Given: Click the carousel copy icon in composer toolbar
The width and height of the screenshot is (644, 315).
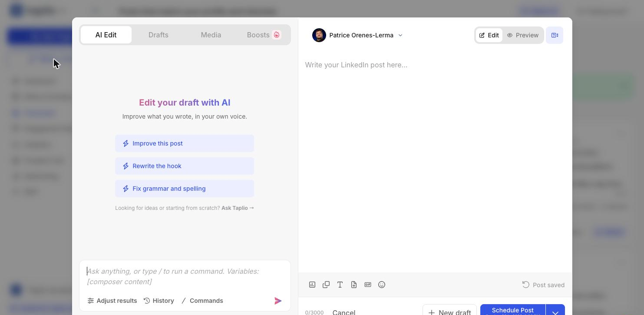Looking at the screenshot, I should (x=326, y=285).
